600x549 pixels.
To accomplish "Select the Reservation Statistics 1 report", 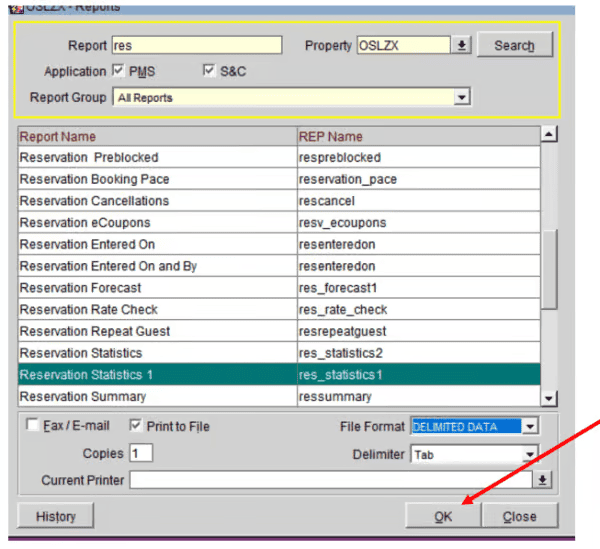I will click(x=157, y=375).
